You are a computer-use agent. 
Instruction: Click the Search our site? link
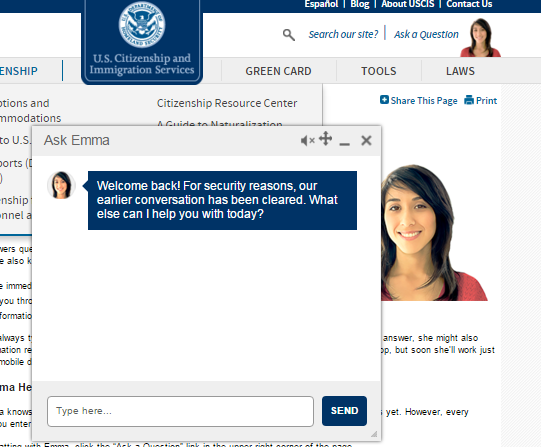pyautogui.click(x=343, y=34)
